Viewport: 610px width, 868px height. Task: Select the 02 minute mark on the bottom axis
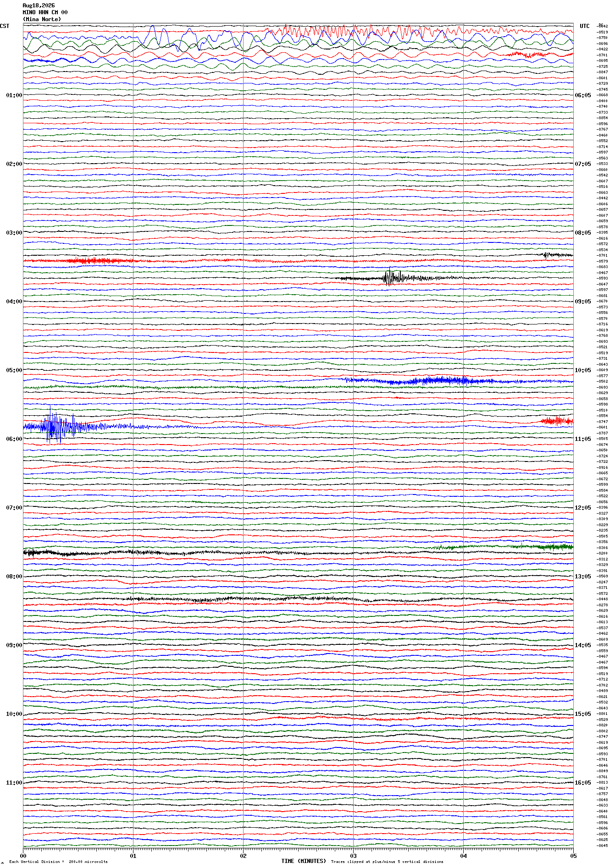[x=243, y=856]
